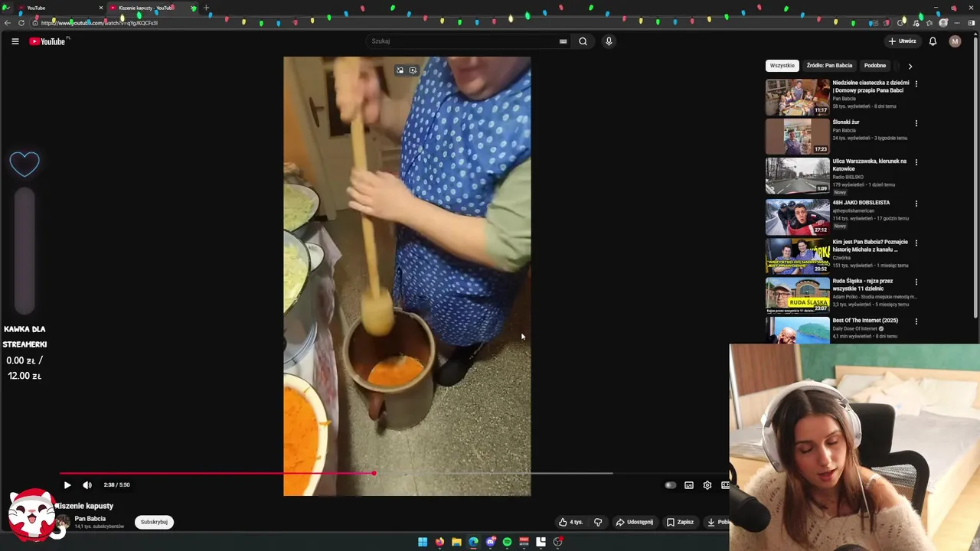The width and height of the screenshot is (980, 551).
Task: Open the account avatar menu
Action: (955, 41)
